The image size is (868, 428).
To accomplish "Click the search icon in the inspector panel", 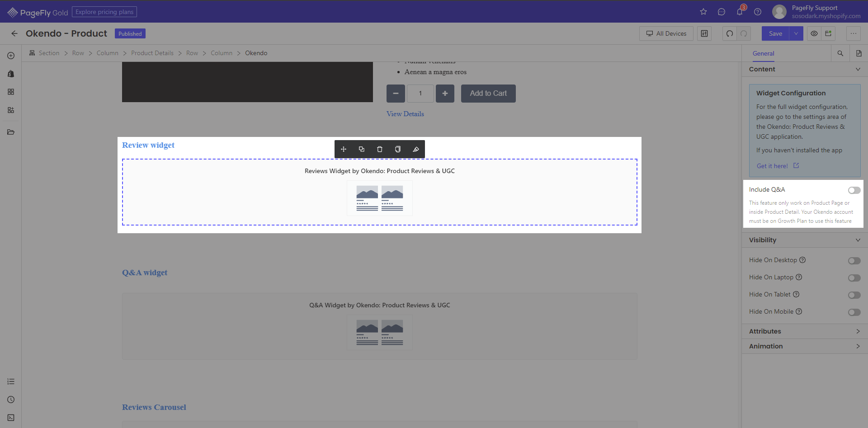I will pyautogui.click(x=840, y=53).
